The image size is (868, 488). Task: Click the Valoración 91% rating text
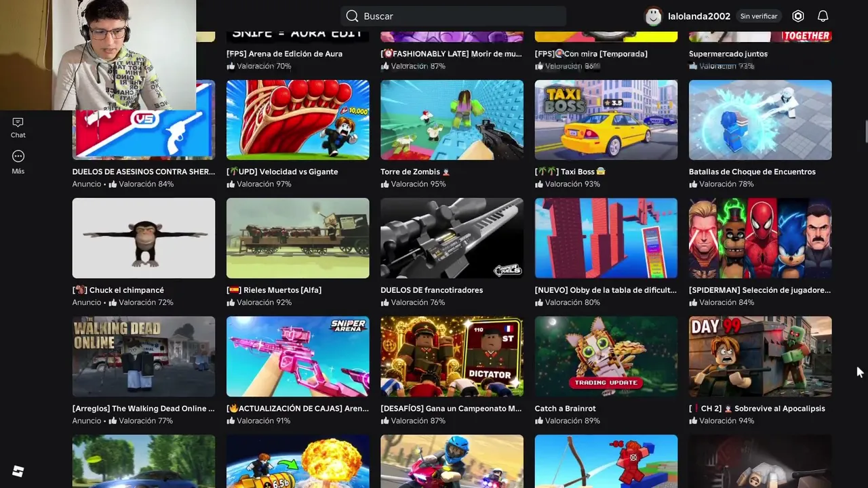[x=263, y=421]
